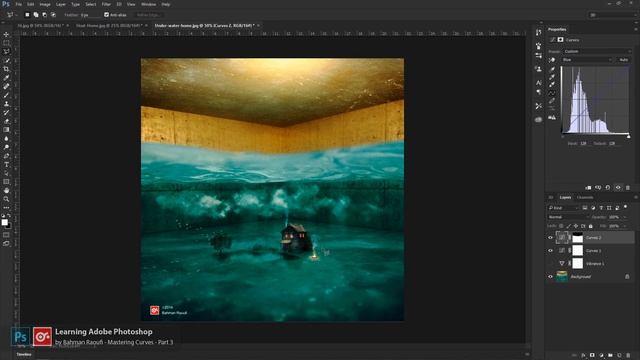Open the Timeline panel tab

coord(24,354)
